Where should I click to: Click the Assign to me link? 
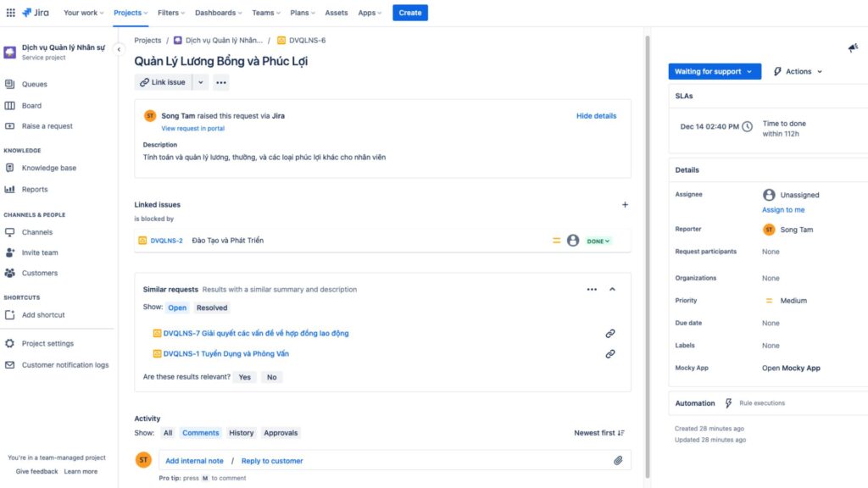[x=782, y=210]
